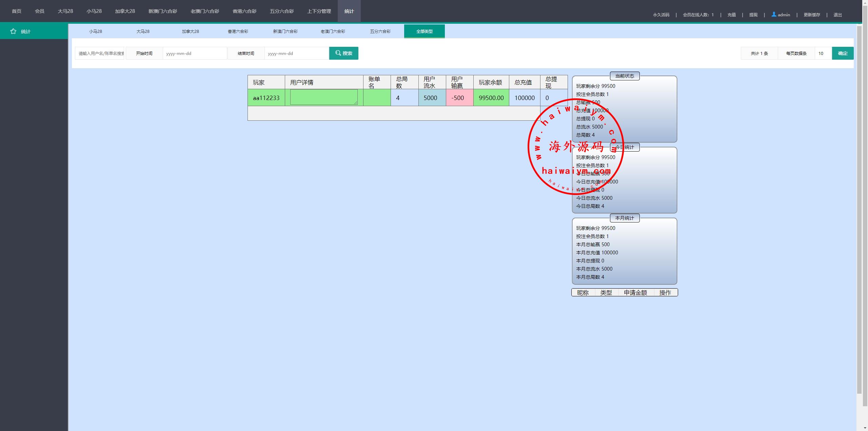Click the per-page count input box
The height and width of the screenshot is (431, 868).
click(823, 53)
